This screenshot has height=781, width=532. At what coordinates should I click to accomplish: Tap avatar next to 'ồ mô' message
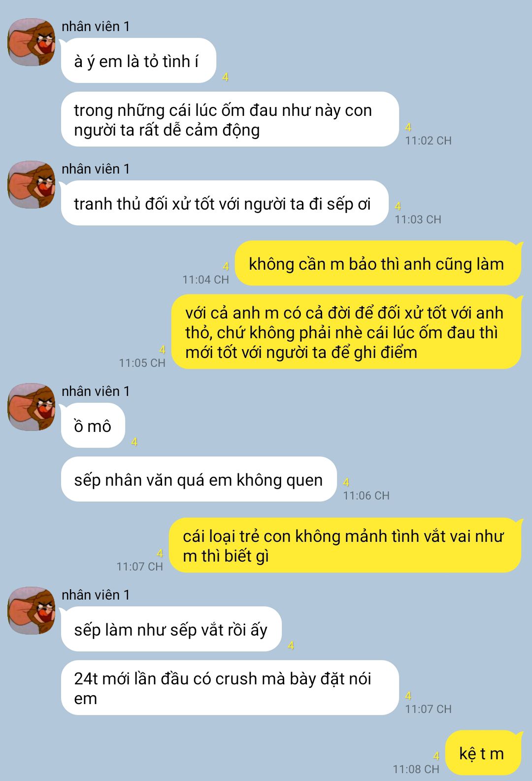pos(31,407)
